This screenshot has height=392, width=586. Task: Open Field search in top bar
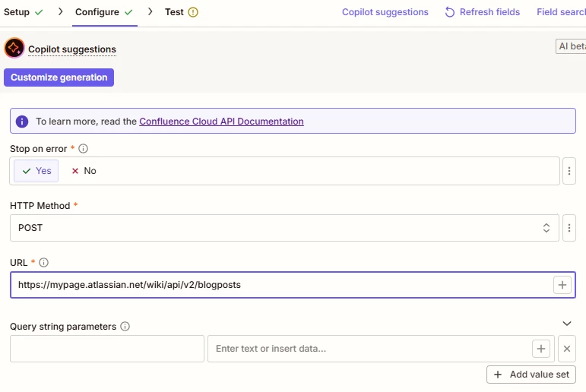tap(561, 12)
